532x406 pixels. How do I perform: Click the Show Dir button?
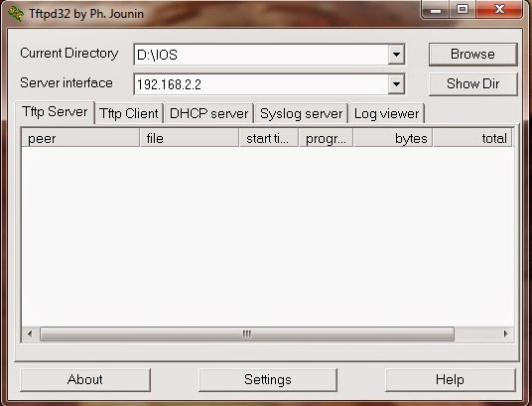tap(472, 83)
